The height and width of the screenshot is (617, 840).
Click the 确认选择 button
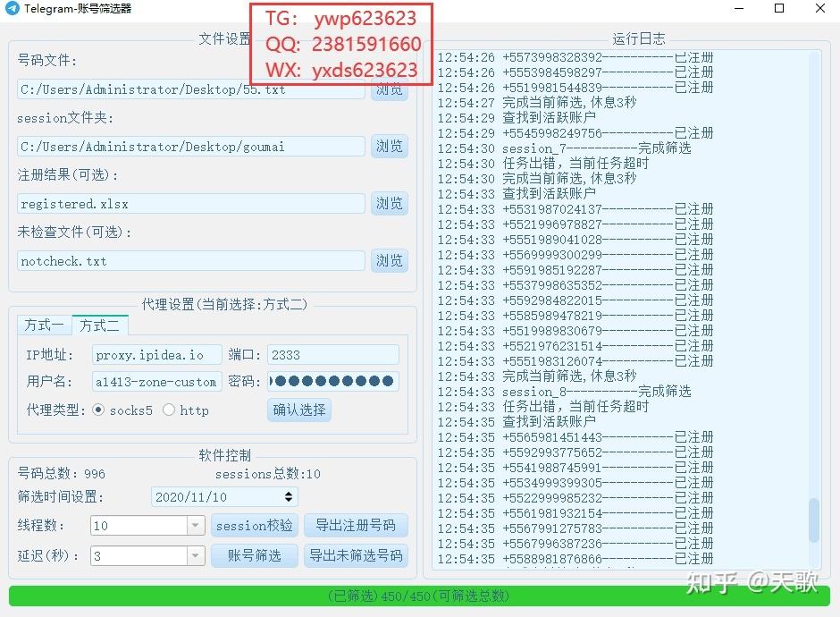299,410
